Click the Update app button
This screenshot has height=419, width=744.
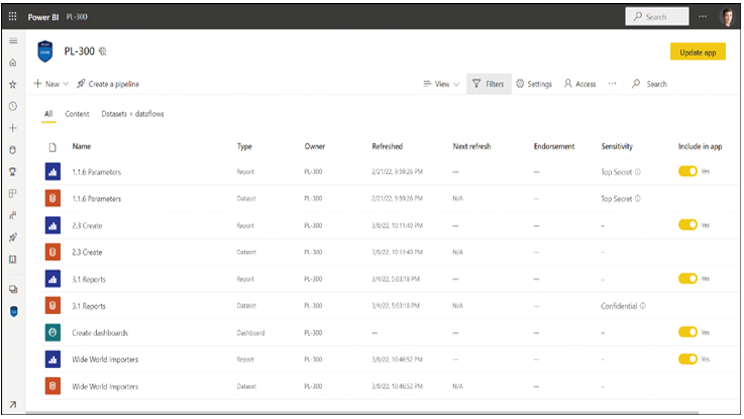pos(698,52)
